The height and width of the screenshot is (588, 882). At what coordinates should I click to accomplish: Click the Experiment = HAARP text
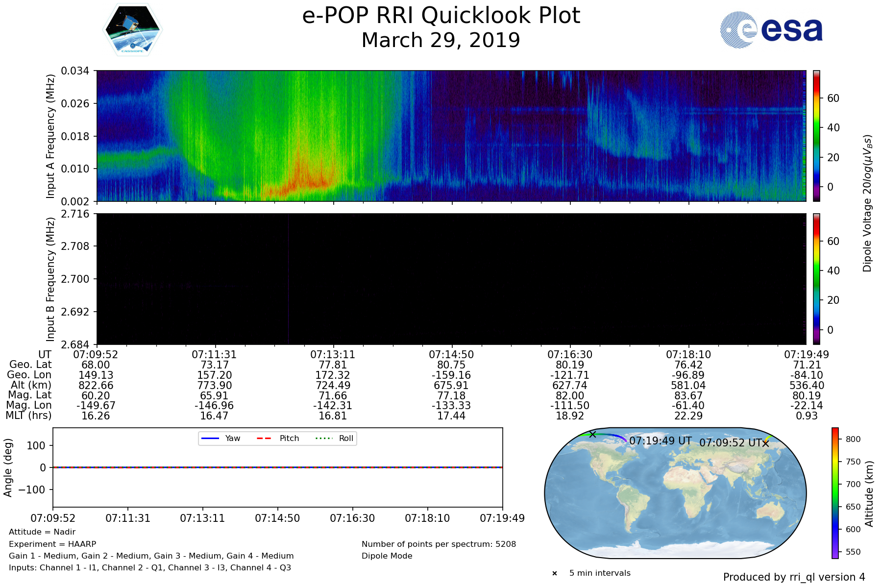[52, 544]
